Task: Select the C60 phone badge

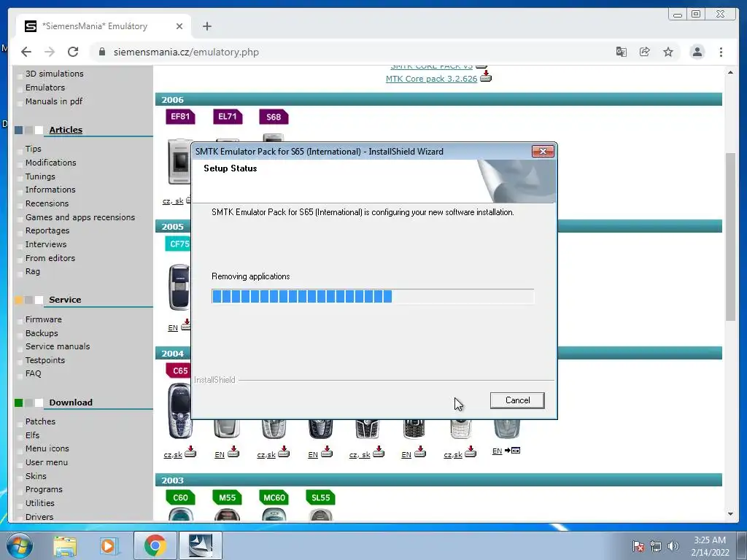Action: 180,497
